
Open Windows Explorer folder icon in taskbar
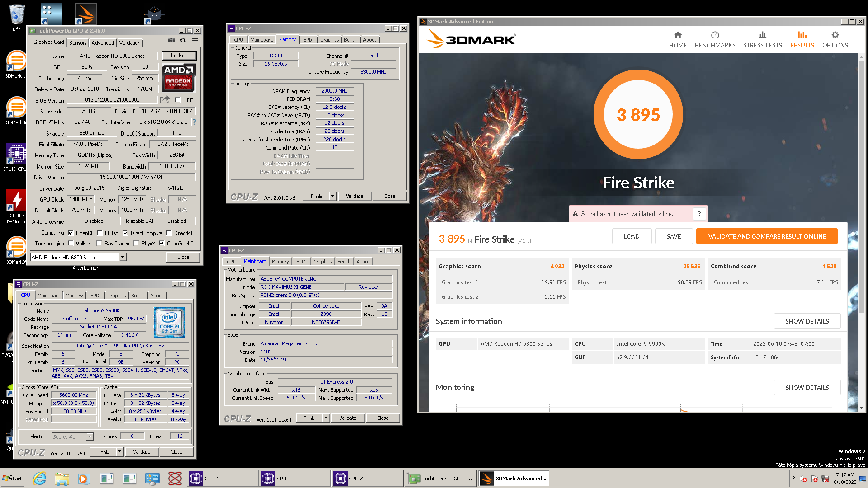(62, 479)
